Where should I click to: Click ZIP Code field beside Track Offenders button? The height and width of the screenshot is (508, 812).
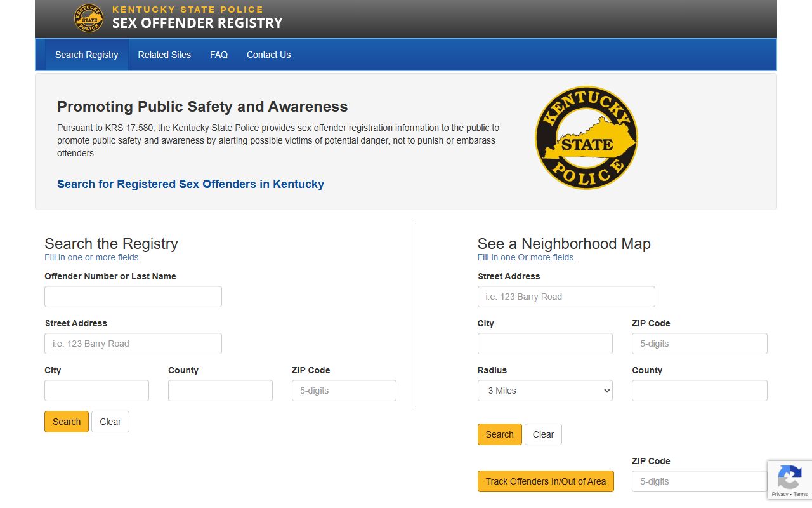pyautogui.click(x=698, y=481)
